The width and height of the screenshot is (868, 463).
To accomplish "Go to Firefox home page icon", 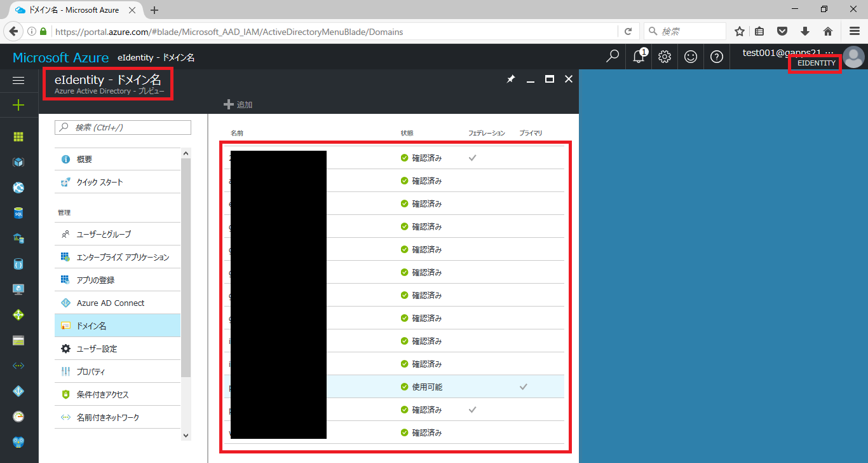I will tap(828, 31).
